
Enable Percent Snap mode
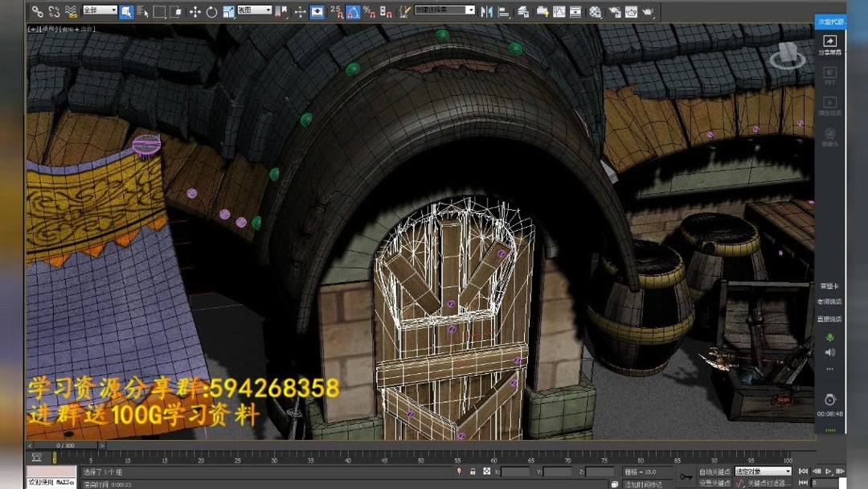pyautogui.click(x=368, y=12)
